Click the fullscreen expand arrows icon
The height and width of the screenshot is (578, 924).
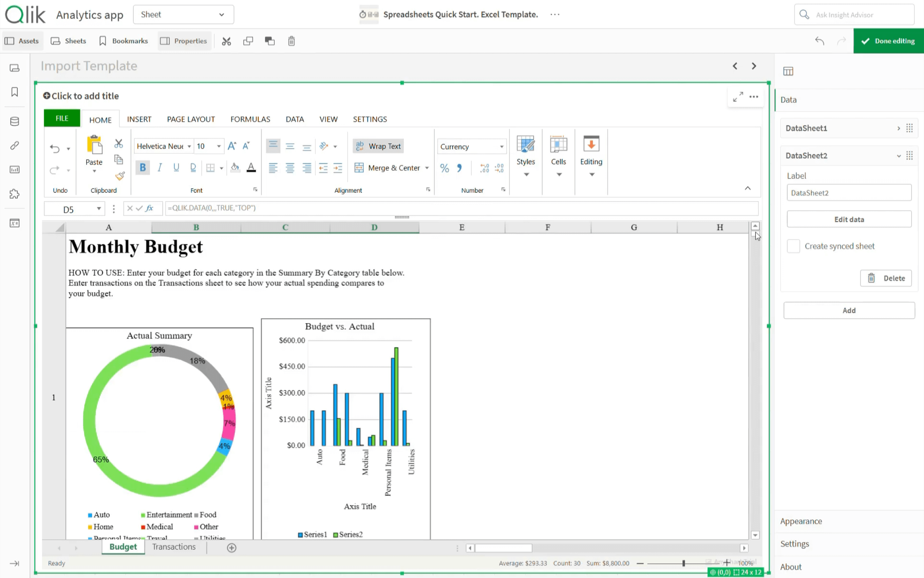tap(738, 97)
